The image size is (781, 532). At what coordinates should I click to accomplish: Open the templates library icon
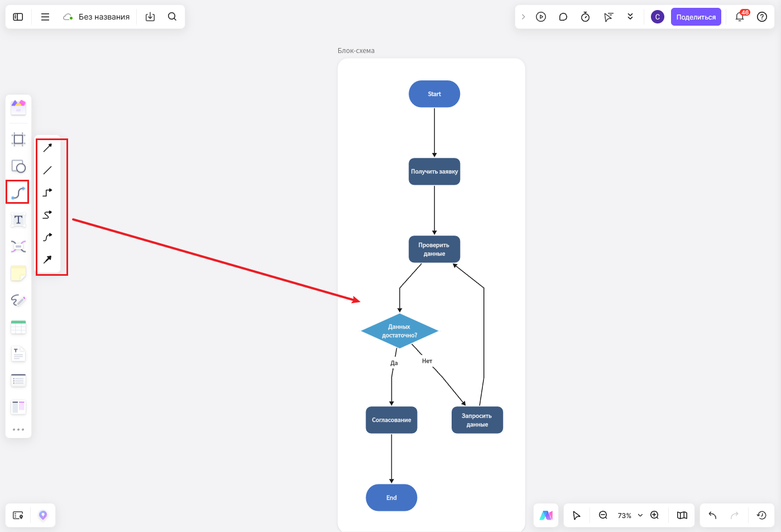pyautogui.click(x=18, y=107)
